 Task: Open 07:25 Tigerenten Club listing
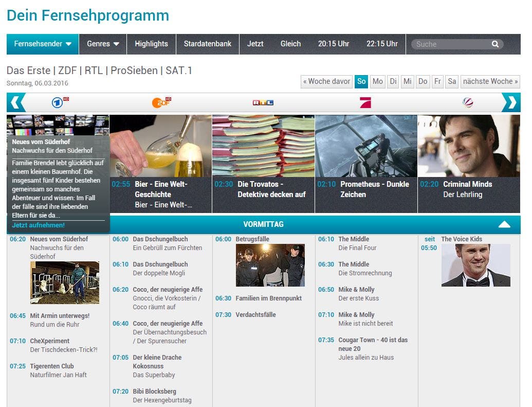(52, 366)
